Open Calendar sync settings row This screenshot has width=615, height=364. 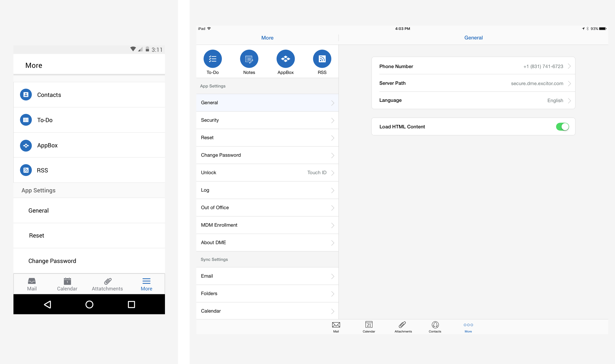tap(267, 311)
